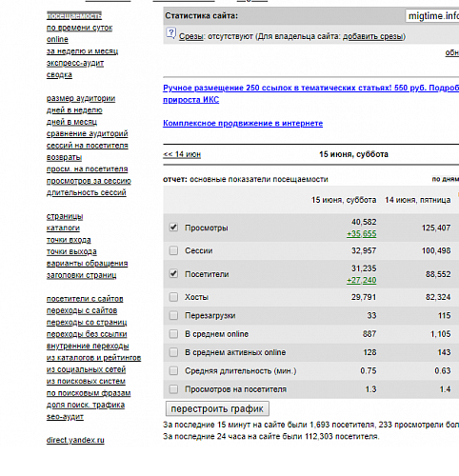
Task: Open длительность сессий report
Action: [86, 192]
